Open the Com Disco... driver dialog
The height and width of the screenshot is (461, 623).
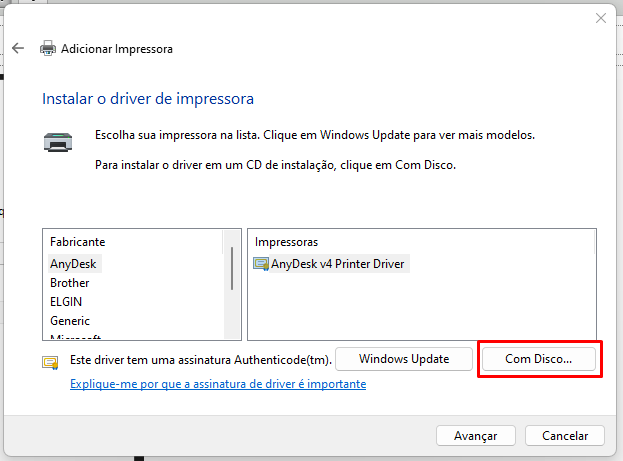539,358
